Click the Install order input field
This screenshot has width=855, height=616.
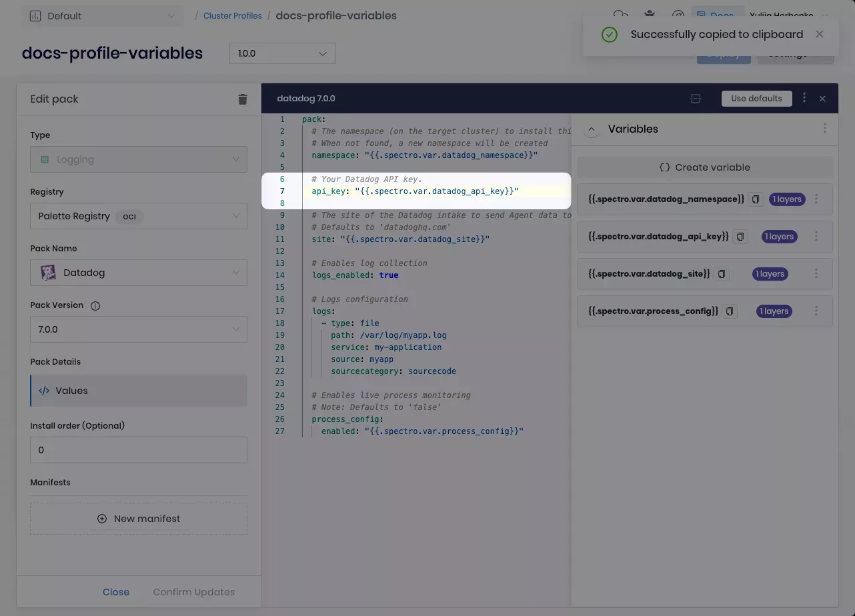tap(139, 450)
